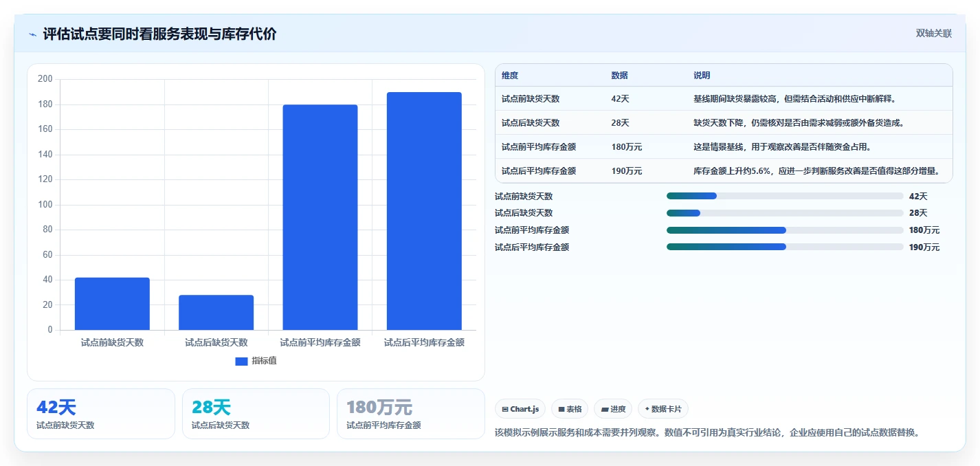Click the 试点前平均库存金额 bar in chart
Screen dimensions: 980x466
320,217
